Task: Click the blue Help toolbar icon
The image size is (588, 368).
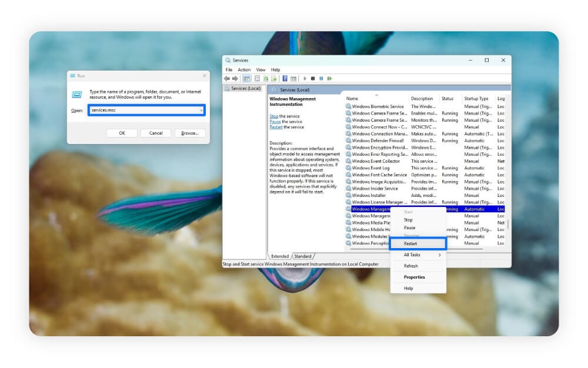Action: point(285,79)
